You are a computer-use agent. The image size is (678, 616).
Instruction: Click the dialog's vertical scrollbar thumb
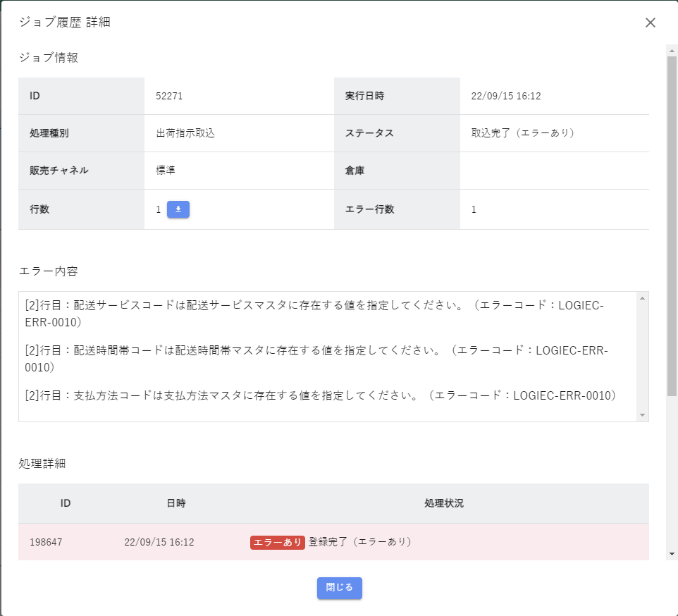point(672,226)
